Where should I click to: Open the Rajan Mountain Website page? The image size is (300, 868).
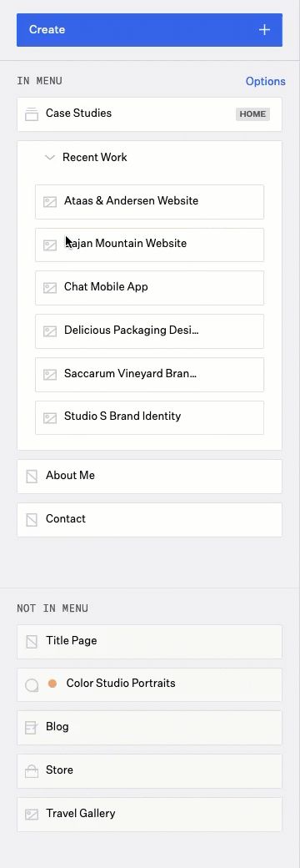[149, 245]
